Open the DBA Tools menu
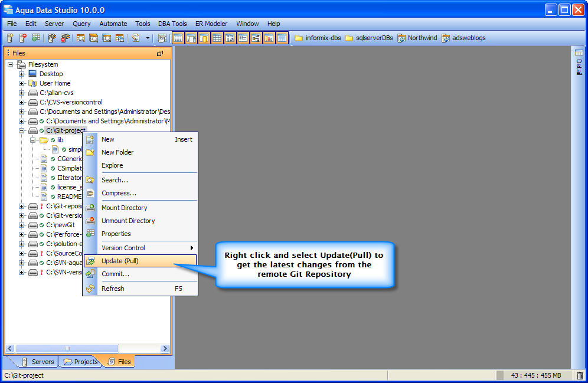Screen dimensions: 588x383 click(x=172, y=24)
